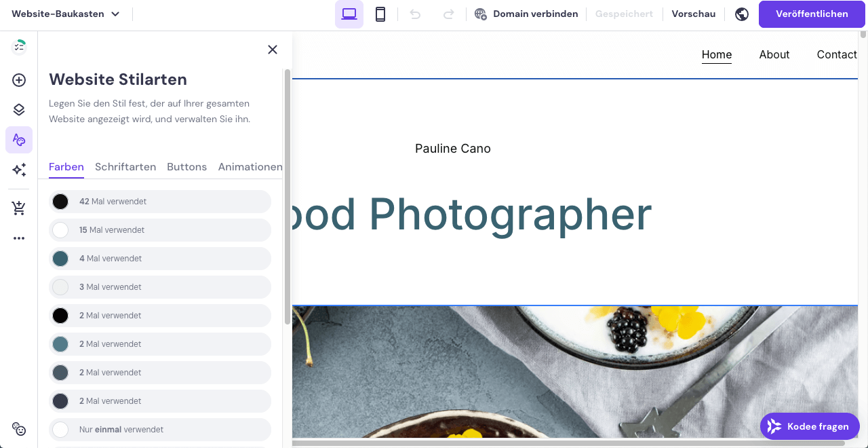
Task: Click the undo arrow icon
Action: pos(416,14)
